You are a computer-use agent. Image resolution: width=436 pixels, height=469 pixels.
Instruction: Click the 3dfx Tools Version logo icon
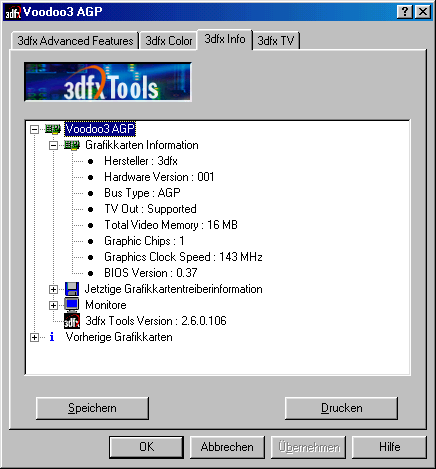pos(72,321)
